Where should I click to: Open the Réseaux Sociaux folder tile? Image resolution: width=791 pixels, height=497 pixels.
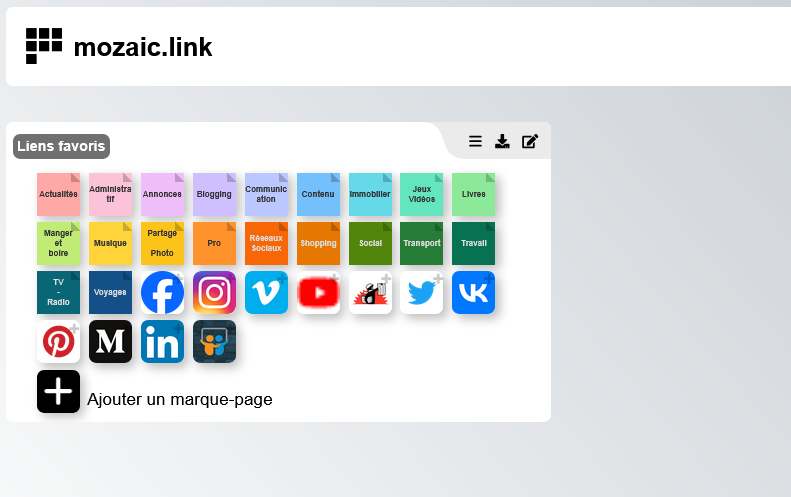266,243
